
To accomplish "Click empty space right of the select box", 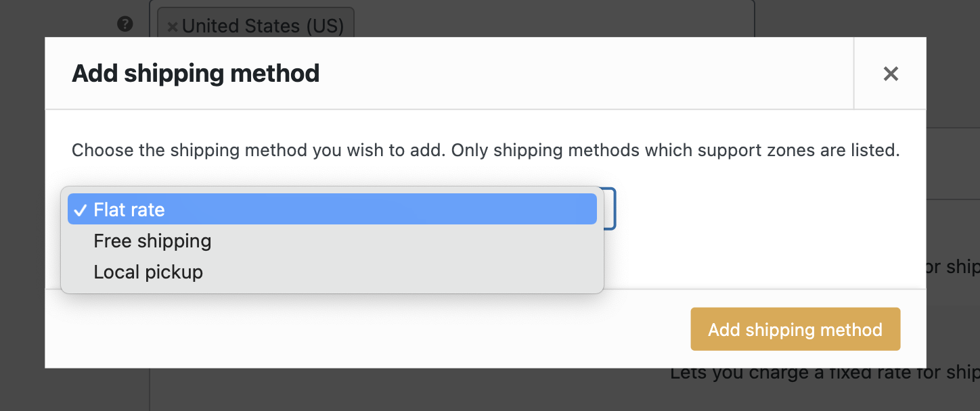I will tap(765, 209).
